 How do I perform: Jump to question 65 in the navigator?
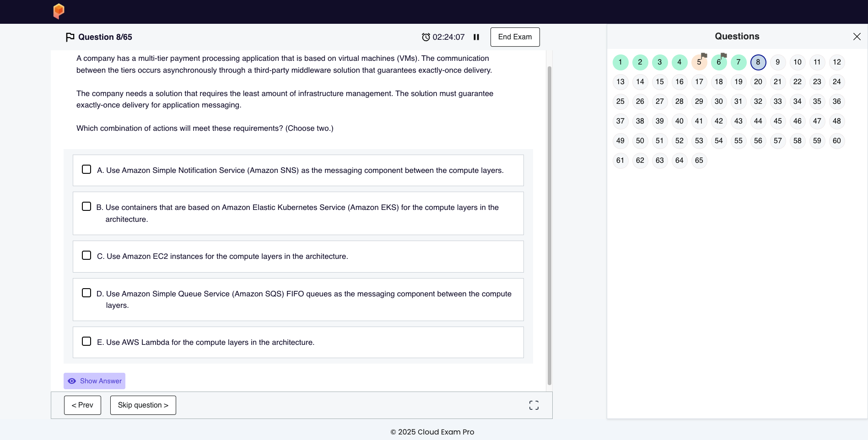pos(699,161)
